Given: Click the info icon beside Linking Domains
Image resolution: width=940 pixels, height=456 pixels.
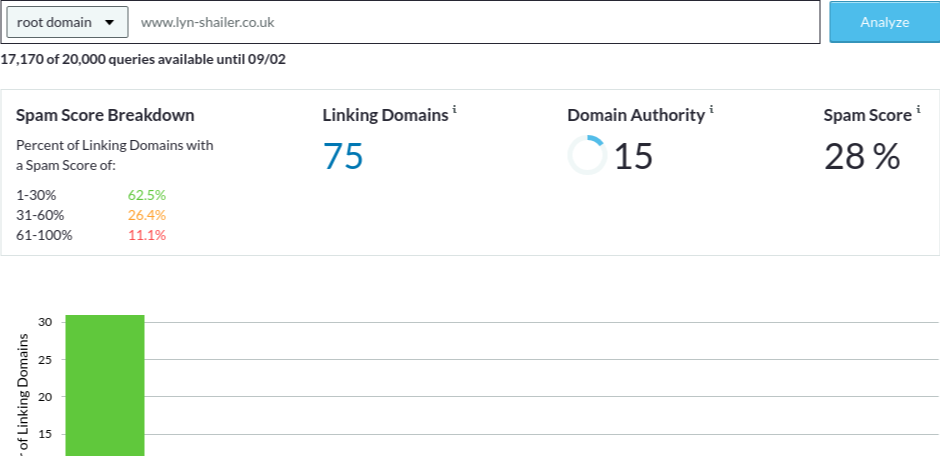Looking at the screenshot, I should click(x=454, y=109).
